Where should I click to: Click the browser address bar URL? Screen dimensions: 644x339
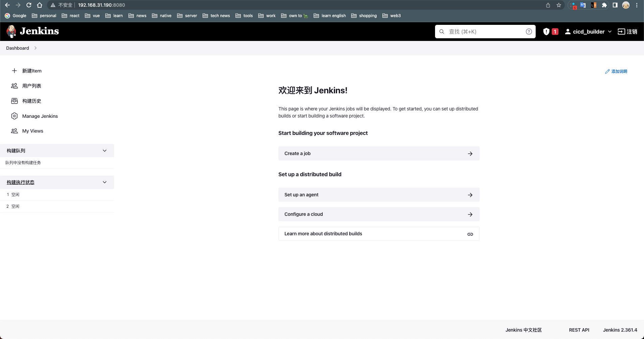coord(102,5)
